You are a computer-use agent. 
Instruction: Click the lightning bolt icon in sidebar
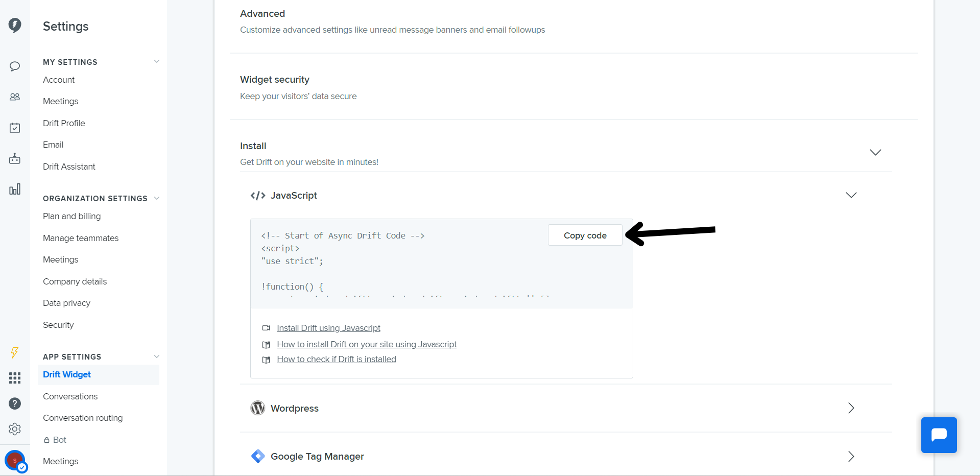point(14,352)
